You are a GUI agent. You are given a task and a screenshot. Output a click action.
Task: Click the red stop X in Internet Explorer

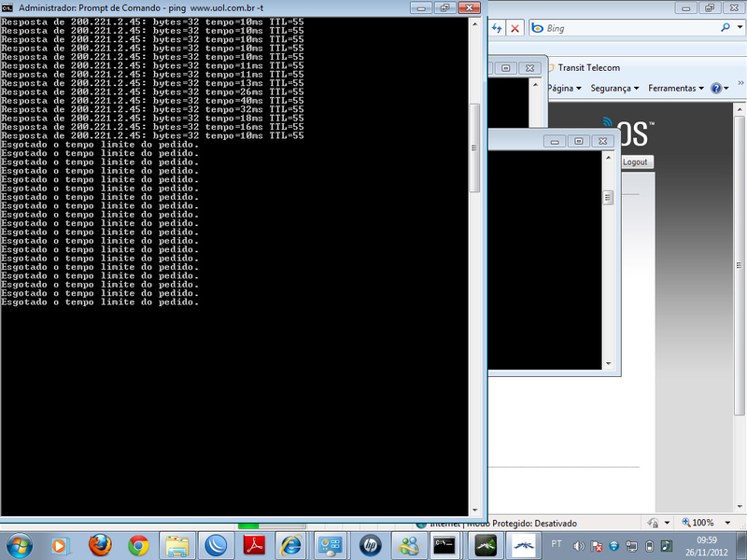[515, 28]
